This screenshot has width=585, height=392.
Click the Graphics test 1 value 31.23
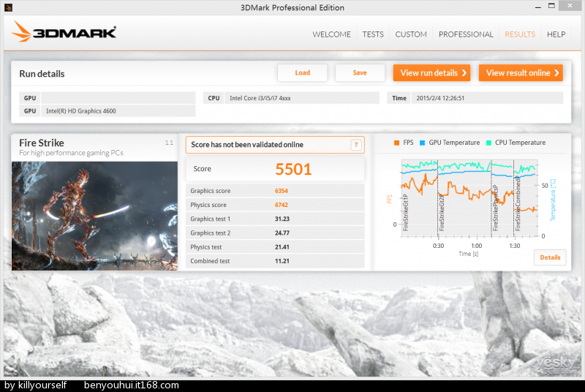282,219
